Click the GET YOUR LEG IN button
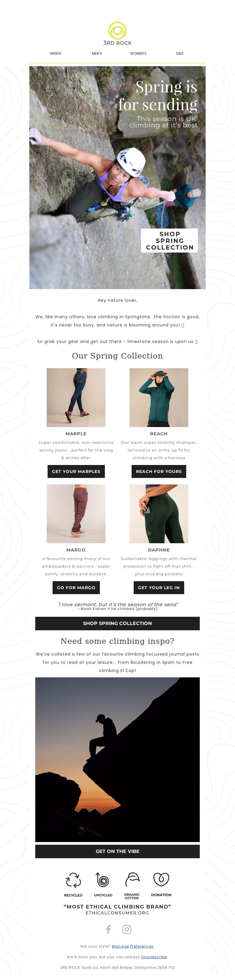The height and width of the screenshot is (980, 235). coord(159,587)
